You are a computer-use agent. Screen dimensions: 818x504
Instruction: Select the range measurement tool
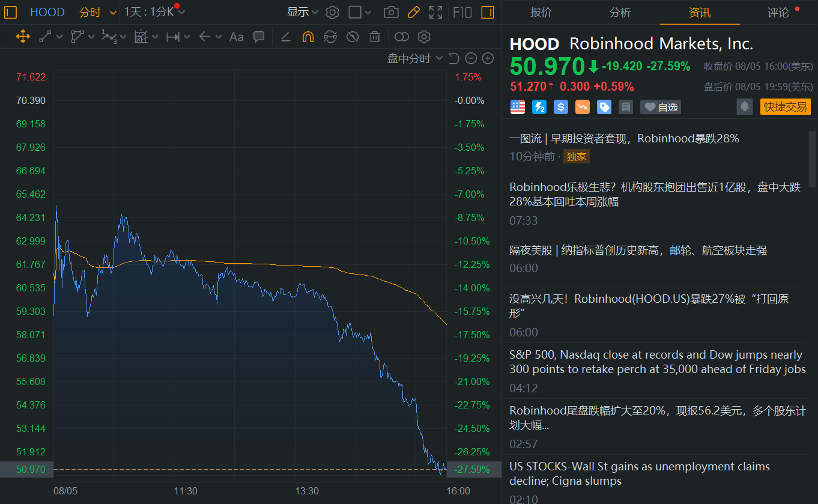(173, 37)
